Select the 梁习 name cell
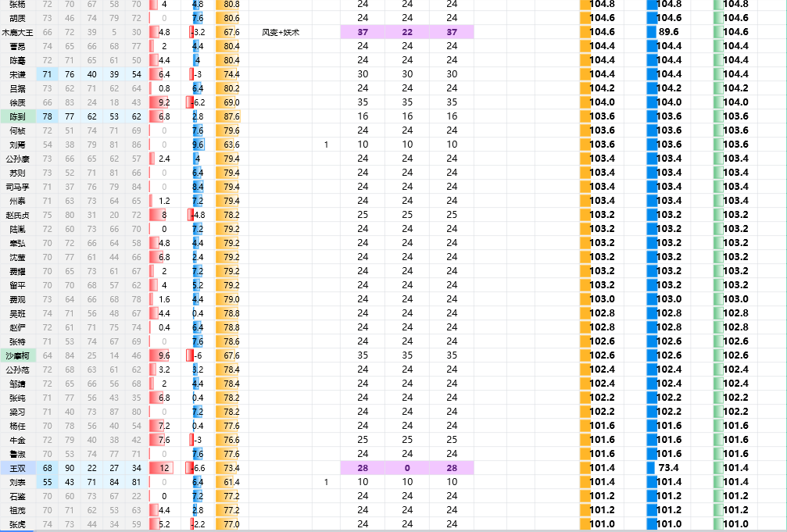Image resolution: width=787 pixels, height=532 pixels. [x=17, y=412]
